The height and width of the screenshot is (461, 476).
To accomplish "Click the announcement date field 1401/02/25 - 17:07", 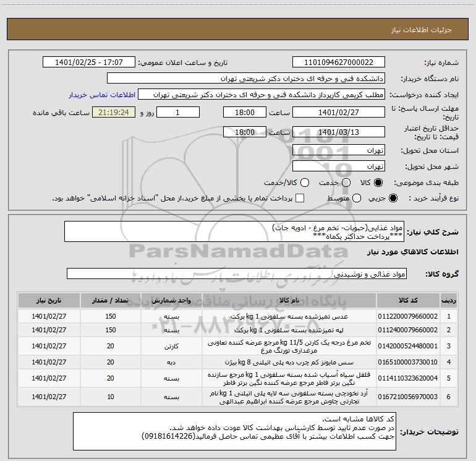I will coord(89,62).
